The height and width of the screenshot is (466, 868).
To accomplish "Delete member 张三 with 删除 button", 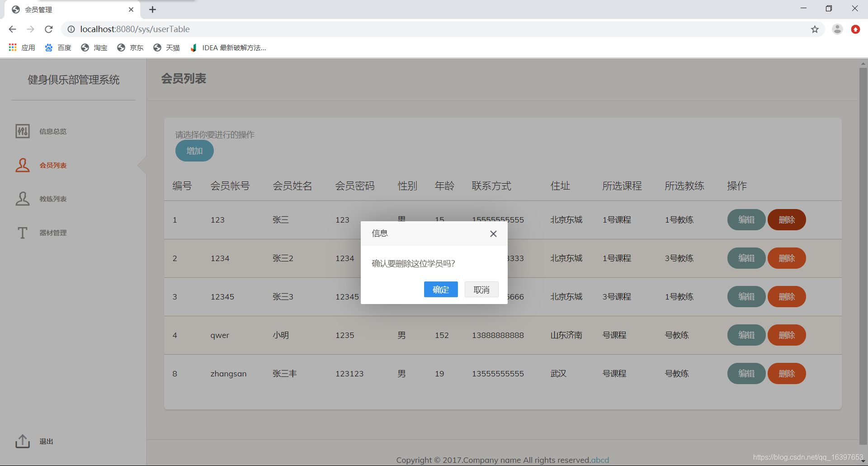I will pos(787,219).
